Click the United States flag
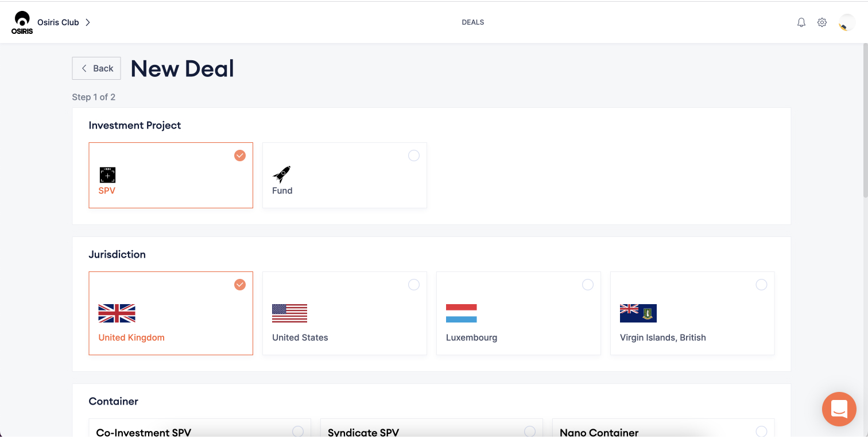 (289, 313)
